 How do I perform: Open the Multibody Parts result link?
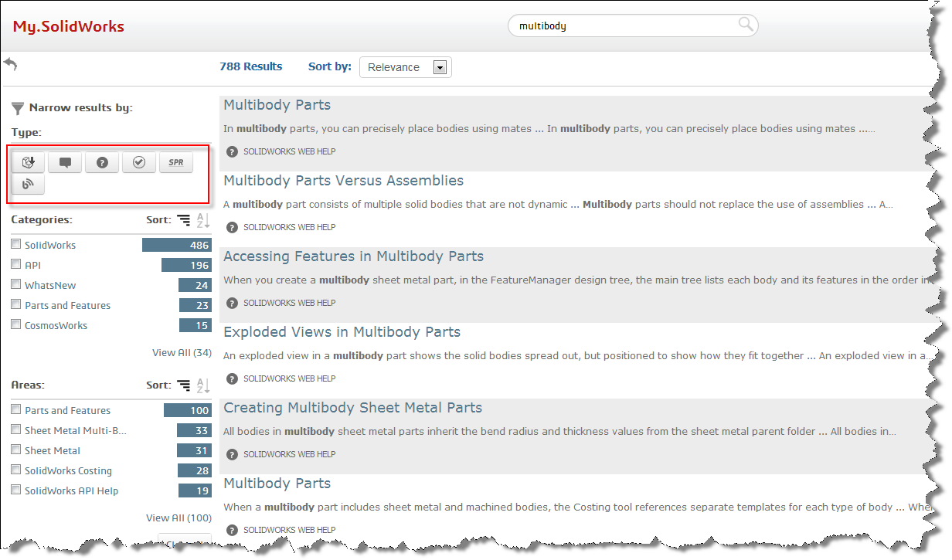tap(277, 104)
